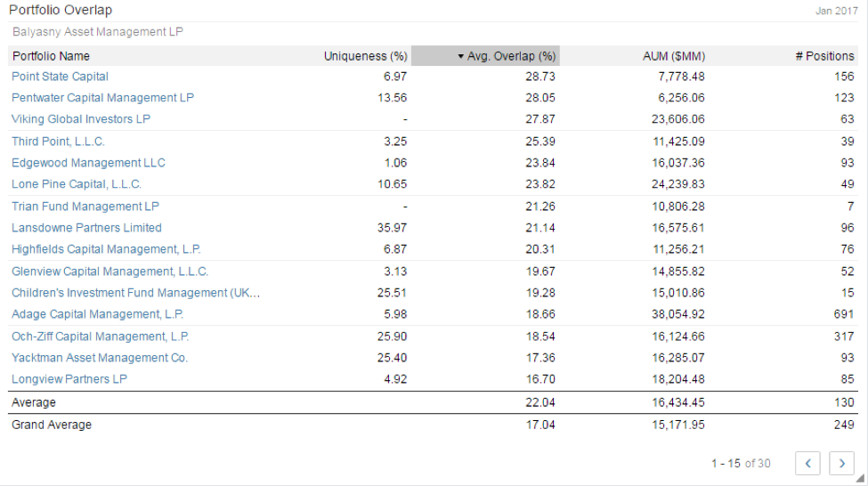
Task: Open the Adage Capital Management, L.P. portfolio
Action: (97, 314)
